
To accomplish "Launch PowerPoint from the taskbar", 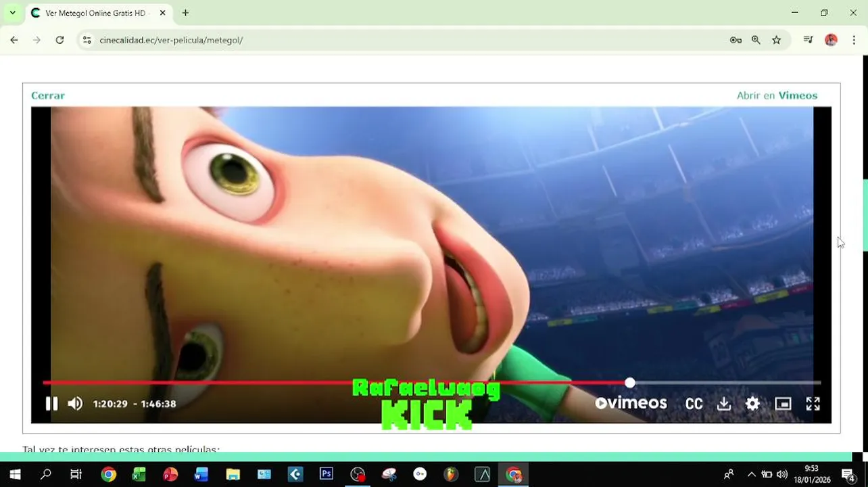I will pos(170,474).
